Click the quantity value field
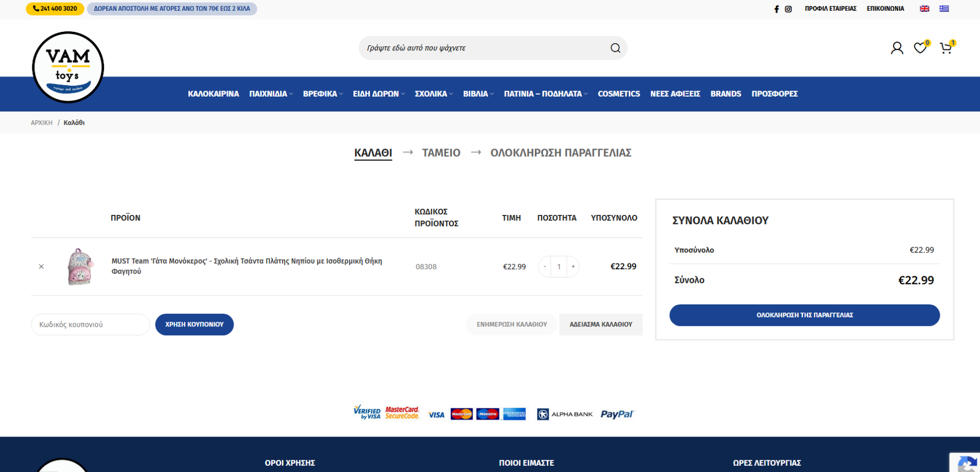Screen dimensions: 980x472 [x=559, y=266]
